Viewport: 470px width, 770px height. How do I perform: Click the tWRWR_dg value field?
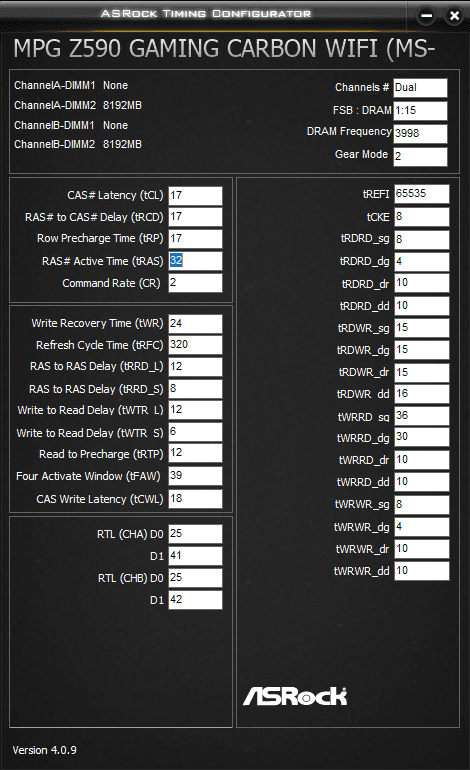coord(422,527)
